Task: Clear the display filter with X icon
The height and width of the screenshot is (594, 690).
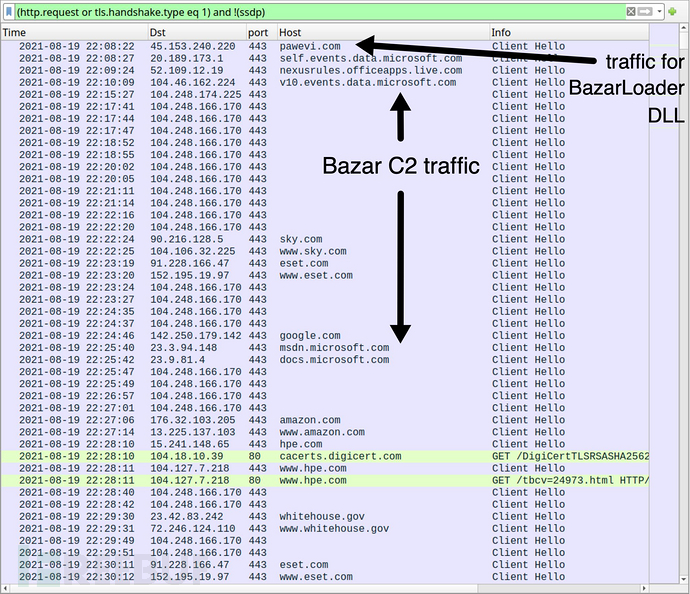Action: pos(631,12)
